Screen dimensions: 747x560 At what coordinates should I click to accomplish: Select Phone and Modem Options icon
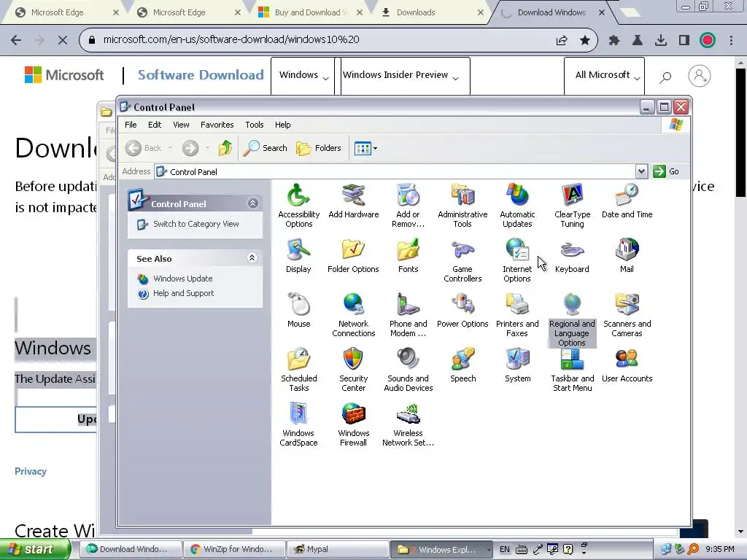click(409, 316)
